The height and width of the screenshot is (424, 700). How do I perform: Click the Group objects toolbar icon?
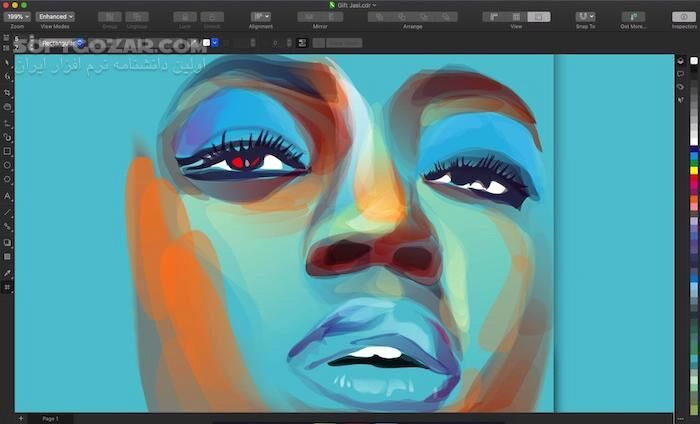pyautogui.click(x=110, y=17)
